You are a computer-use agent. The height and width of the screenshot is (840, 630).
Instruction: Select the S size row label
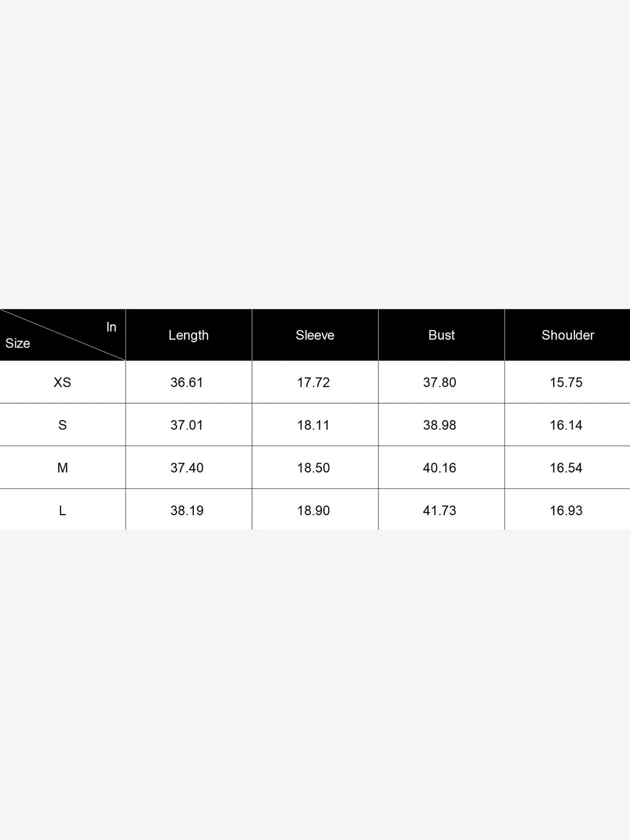pyautogui.click(x=62, y=425)
